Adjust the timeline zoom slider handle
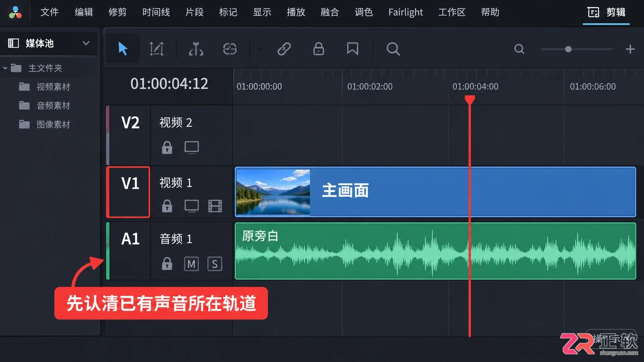Screen dimensions: 644x362 [568, 49]
